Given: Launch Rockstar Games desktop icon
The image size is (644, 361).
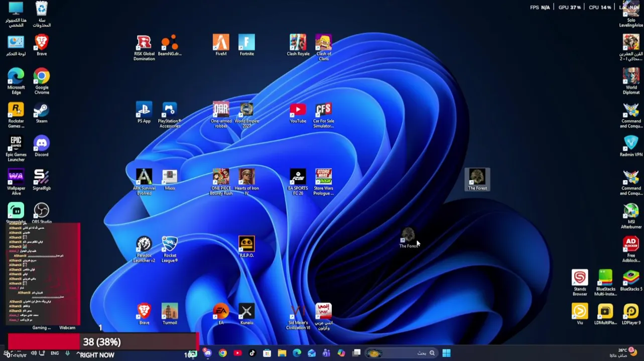Looking at the screenshot, I should [x=16, y=116].
